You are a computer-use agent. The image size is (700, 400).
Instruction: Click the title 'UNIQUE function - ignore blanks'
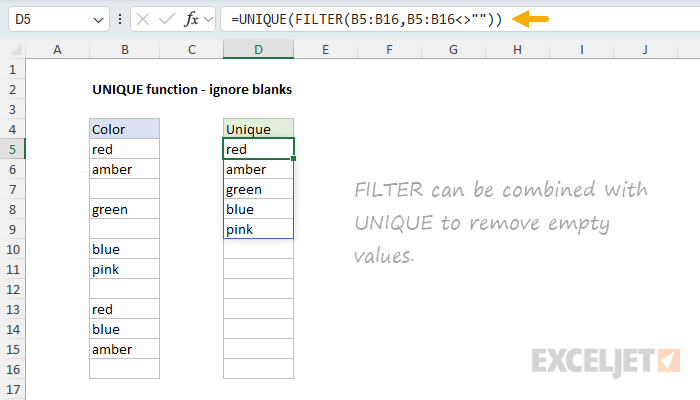coord(192,90)
